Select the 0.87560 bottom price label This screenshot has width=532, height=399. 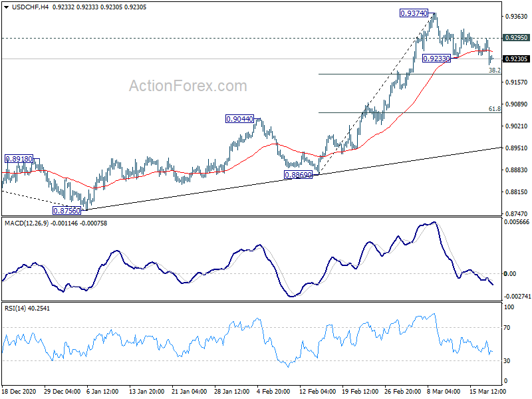click(67, 210)
